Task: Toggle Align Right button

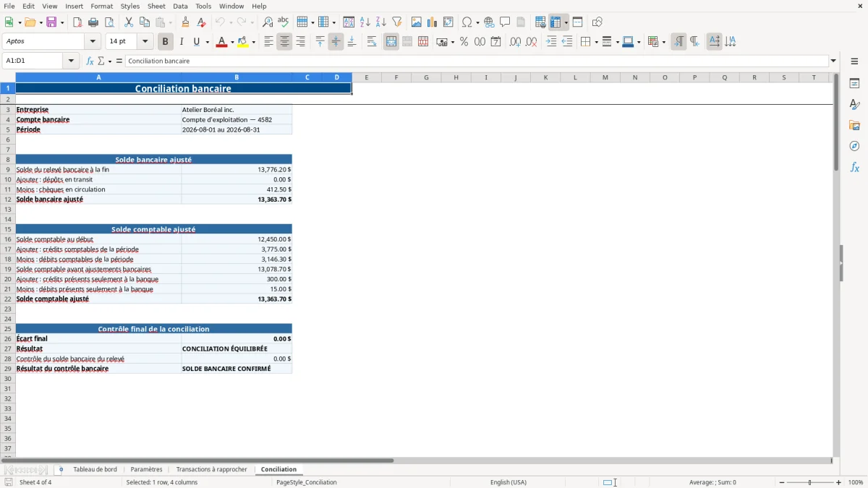Action: pyautogui.click(x=301, y=42)
